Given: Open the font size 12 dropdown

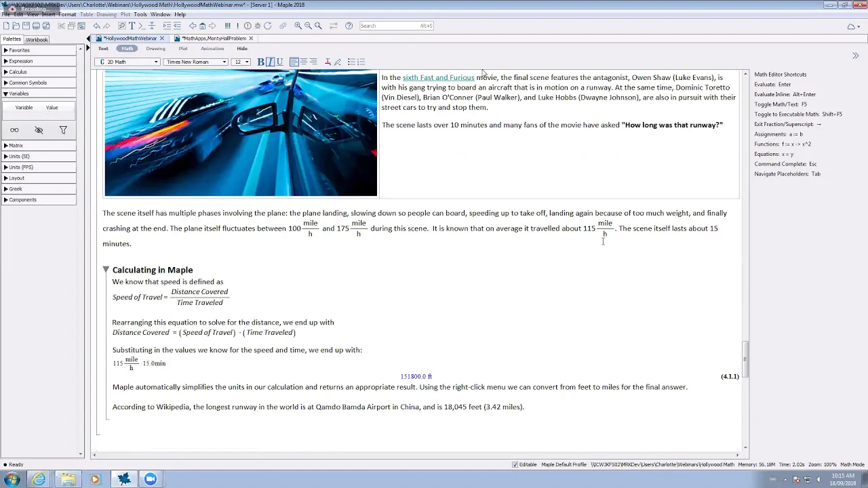Looking at the screenshot, I should coord(241,62).
